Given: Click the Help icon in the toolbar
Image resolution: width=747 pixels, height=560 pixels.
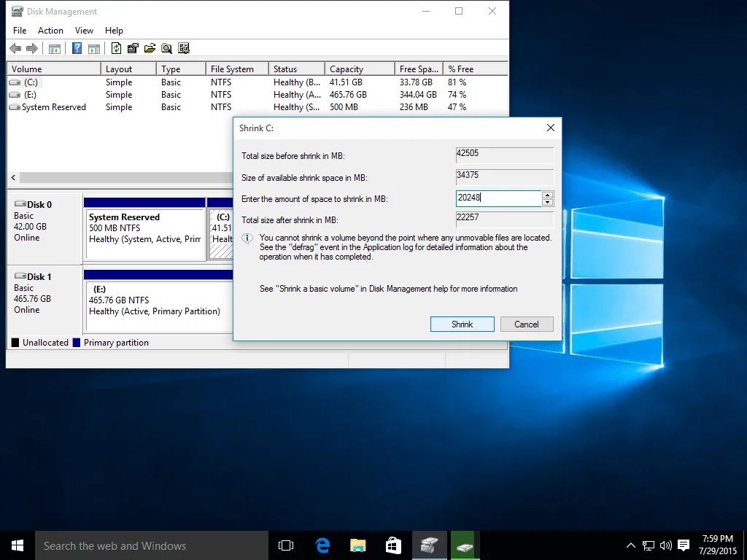Looking at the screenshot, I should click(76, 48).
